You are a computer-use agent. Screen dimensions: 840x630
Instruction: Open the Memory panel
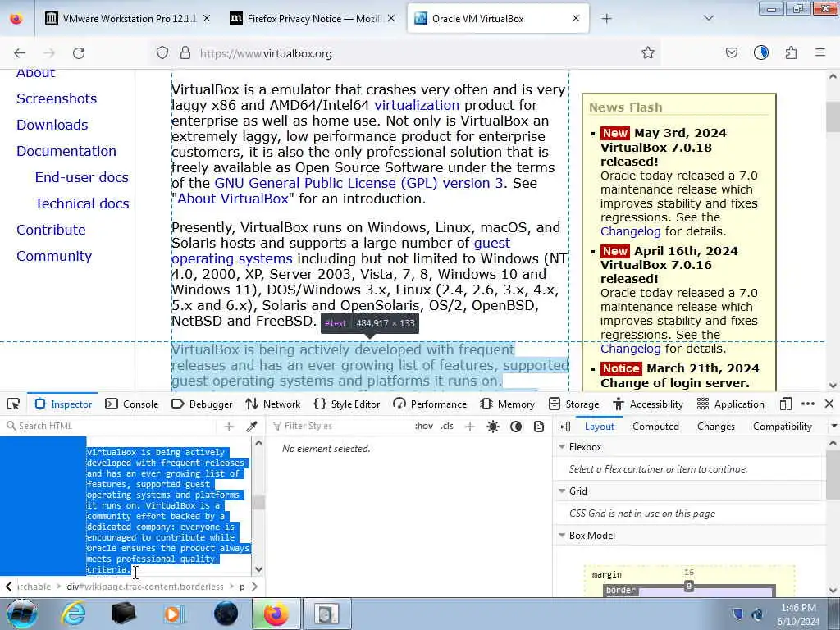click(x=507, y=404)
